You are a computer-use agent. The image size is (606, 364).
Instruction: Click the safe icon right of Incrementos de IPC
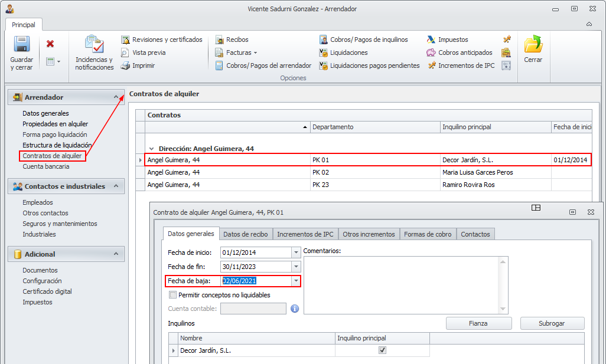(x=506, y=65)
